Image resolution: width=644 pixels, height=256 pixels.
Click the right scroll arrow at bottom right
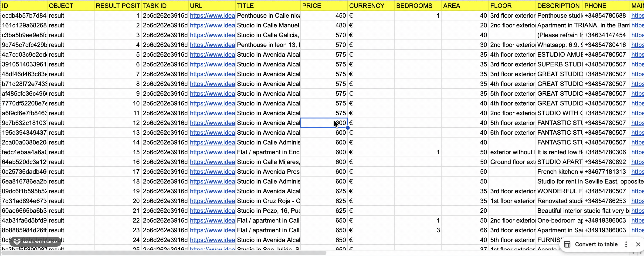(640, 253)
